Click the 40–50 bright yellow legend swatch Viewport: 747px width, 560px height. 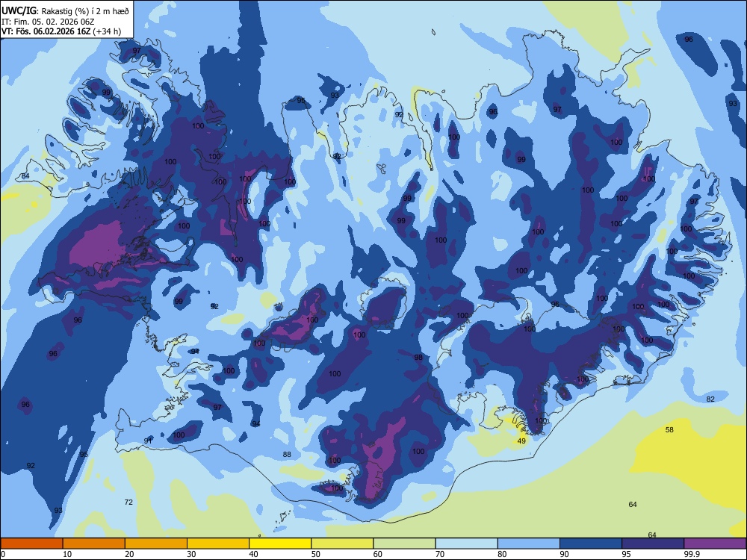pyautogui.click(x=280, y=544)
